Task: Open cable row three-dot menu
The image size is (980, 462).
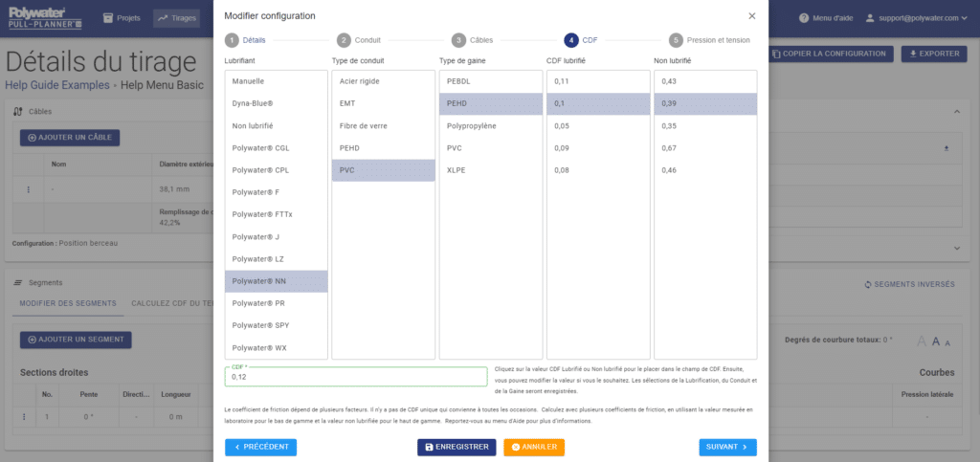Action: click(28, 189)
